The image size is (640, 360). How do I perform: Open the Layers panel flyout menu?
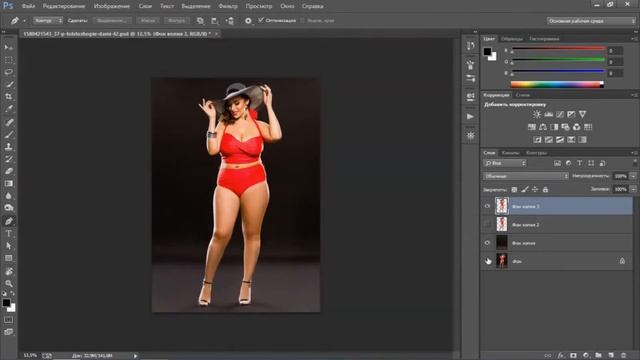tap(634, 153)
